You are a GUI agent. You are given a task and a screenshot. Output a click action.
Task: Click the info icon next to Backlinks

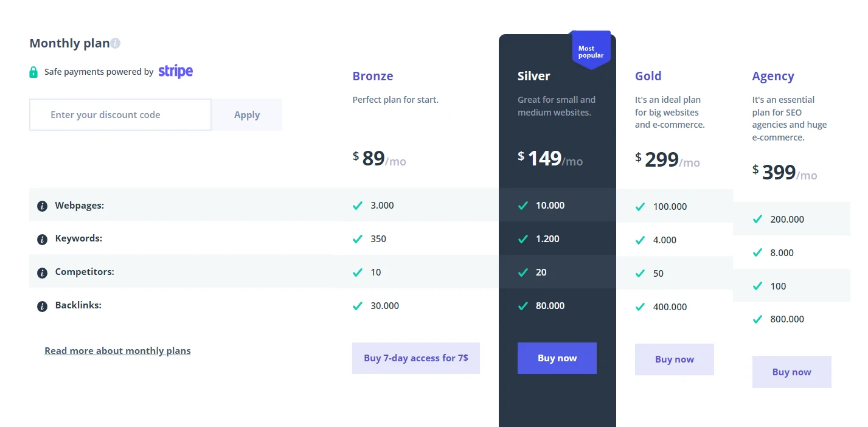tap(42, 307)
